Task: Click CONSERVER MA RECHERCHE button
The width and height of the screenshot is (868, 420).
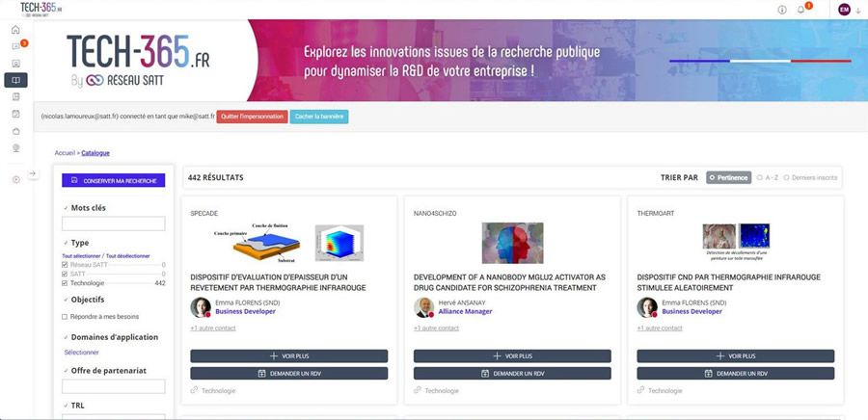Action: click(114, 181)
